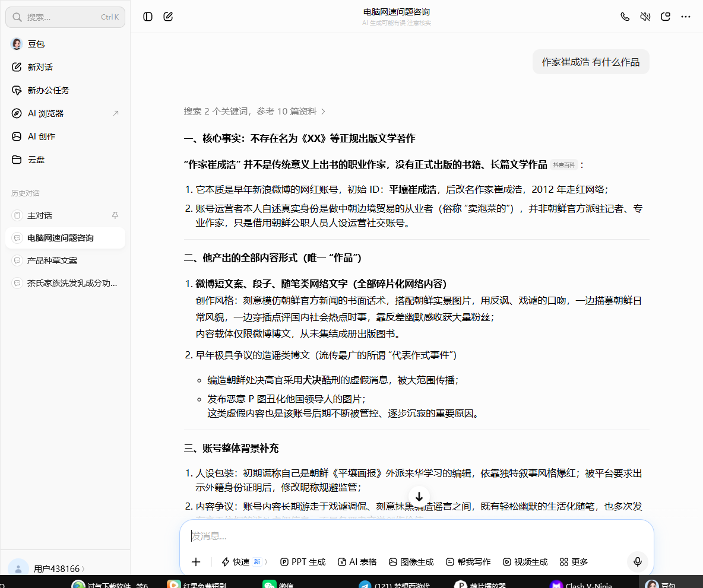The image size is (703, 588).
Task: Click the microphone voice input icon
Action: pos(638,562)
